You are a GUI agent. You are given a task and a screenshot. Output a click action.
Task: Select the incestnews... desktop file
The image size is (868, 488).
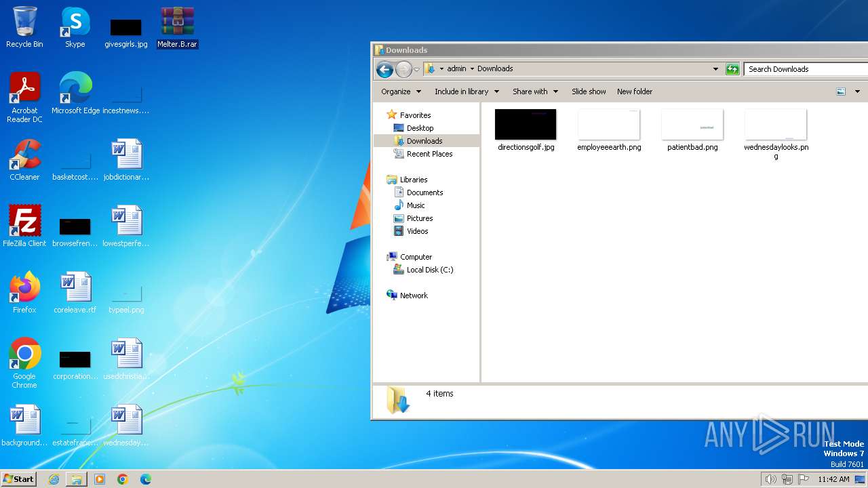click(126, 100)
